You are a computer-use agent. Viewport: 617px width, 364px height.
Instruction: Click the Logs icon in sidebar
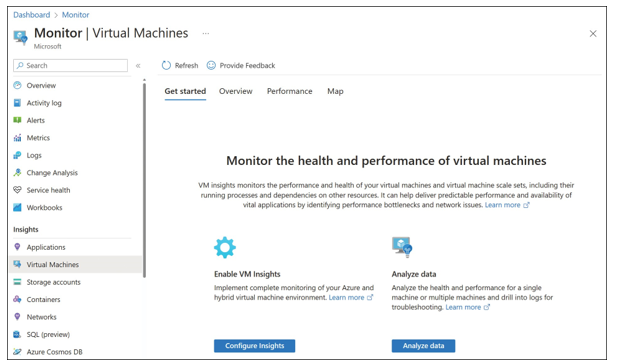(17, 155)
